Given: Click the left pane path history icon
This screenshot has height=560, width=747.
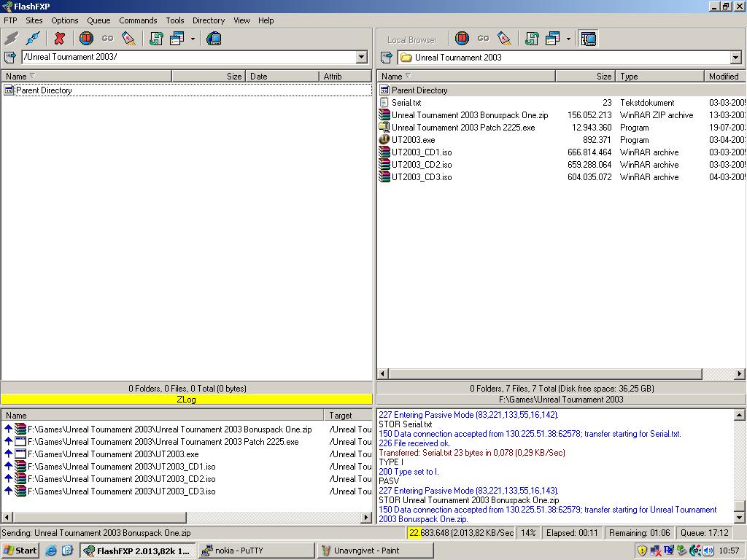Looking at the screenshot, I should [x=10, y=58].
